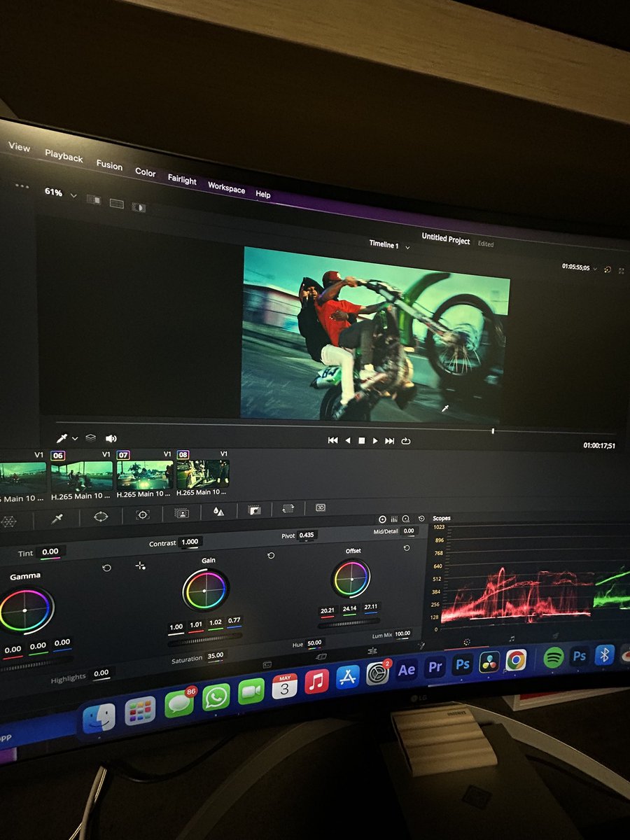Toggle the highlight viewer mode

tap(139, 207)
